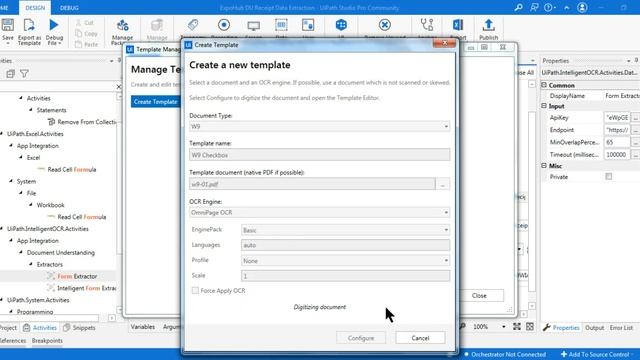Open the Variables tab

[143, 327]
